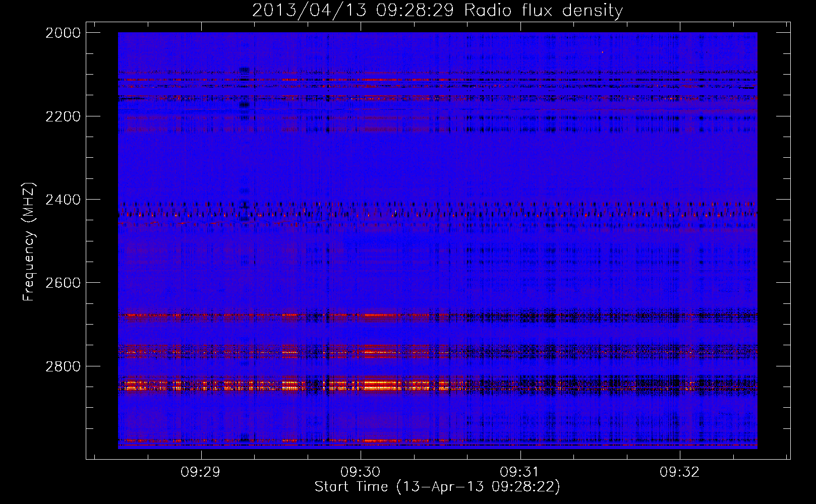Click the 09:31 time tick label
Viewport: 816px width, 504px height.
click(520, 472)
